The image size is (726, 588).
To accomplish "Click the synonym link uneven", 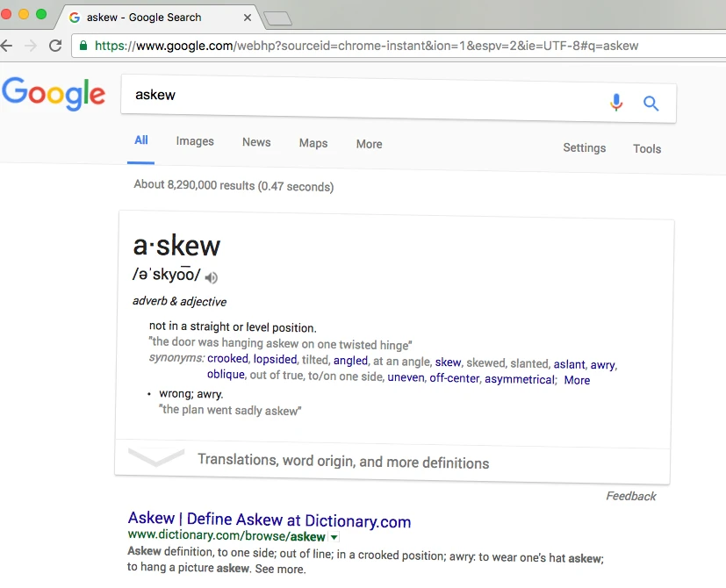I will pyautogui.click(x=406, y=377).
